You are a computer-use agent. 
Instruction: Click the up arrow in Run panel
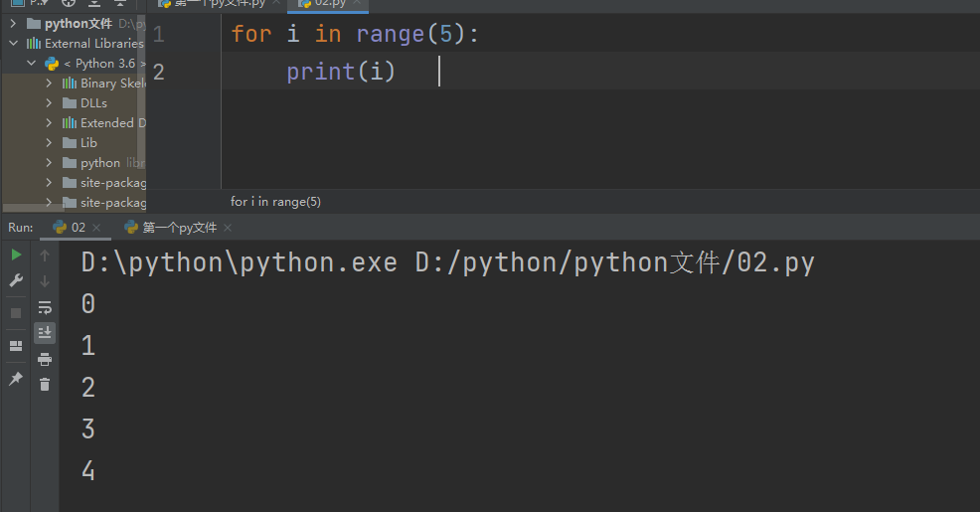pyautogui.click(x=45, y=256)
